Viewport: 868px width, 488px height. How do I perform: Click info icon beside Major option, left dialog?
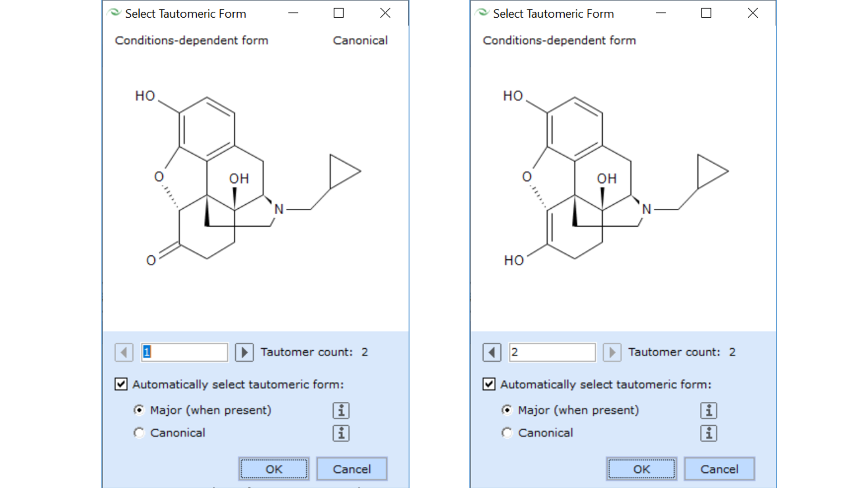pyautogui.click(x=341, y=410)
